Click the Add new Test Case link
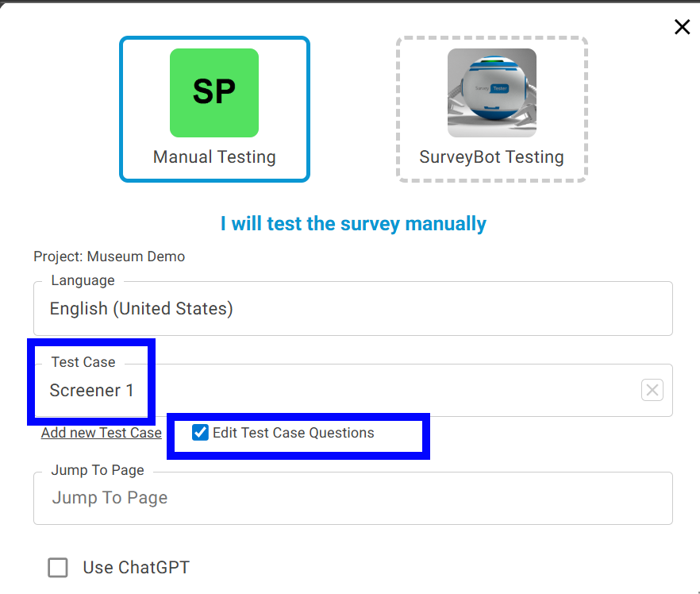Image resolution: width=700 pixels, height=594 pixels. click(x=102, y=433)
